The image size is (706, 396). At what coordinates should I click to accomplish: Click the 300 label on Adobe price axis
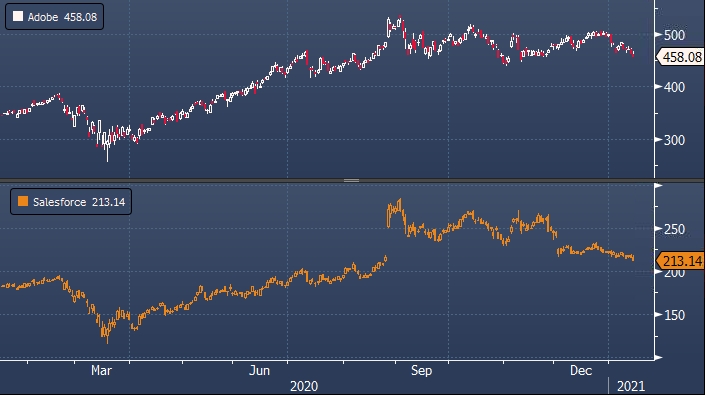point(674,140)
